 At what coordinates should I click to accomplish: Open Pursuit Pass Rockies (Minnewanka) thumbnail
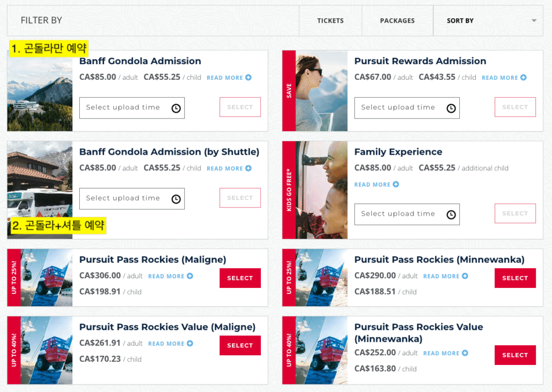[321, 278]
